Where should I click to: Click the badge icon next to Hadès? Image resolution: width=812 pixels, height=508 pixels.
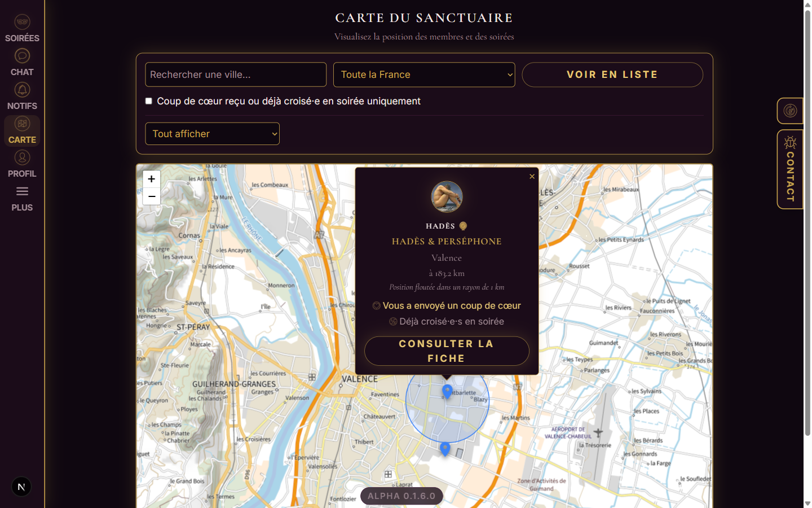click(x=463, y=226)
